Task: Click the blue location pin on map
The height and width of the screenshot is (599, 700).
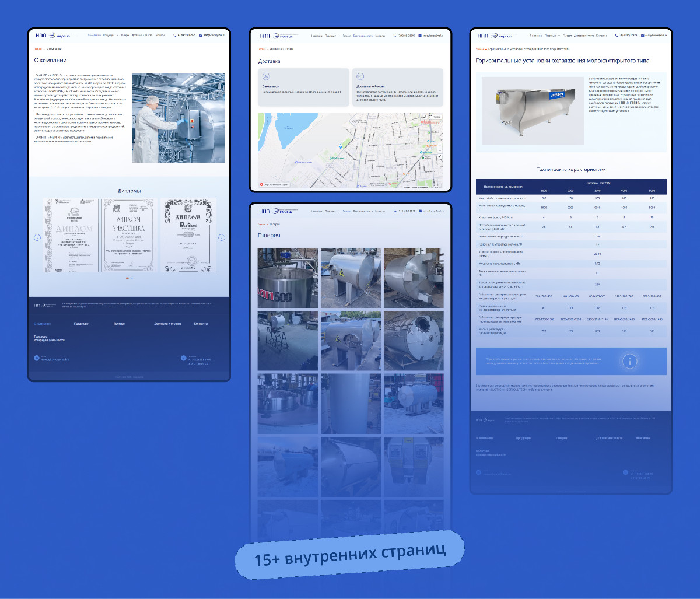Action: pyautogui.click(x=339, y=147)
